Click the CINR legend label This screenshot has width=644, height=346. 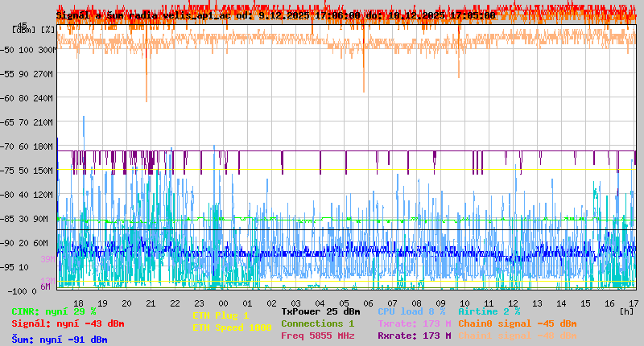coord(53,311)
